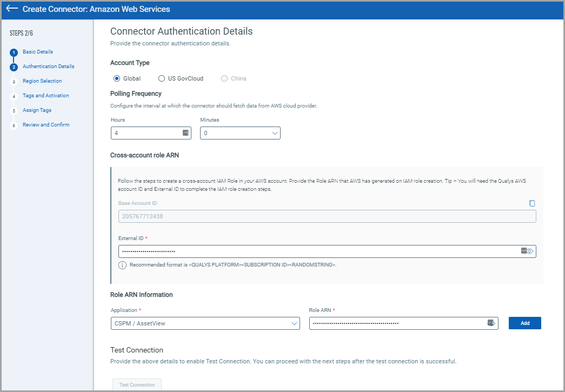
Task: Click the info icon beside Recommended format
Action: tap(122, 265)
